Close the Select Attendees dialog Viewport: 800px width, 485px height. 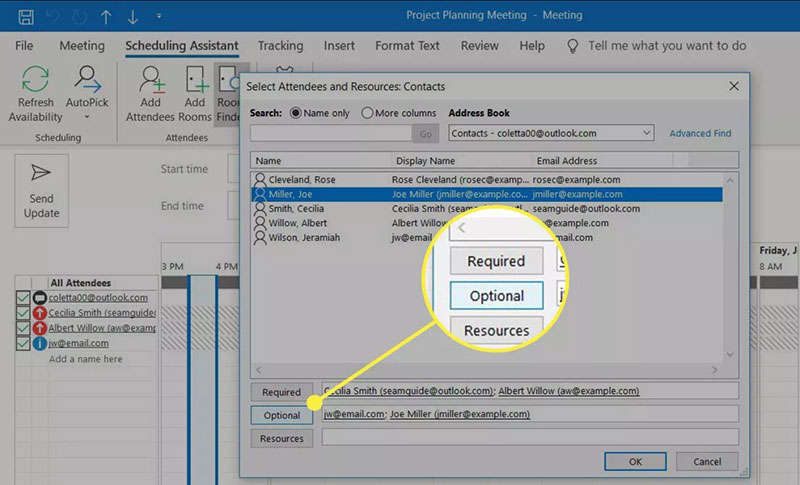(734, 86)
